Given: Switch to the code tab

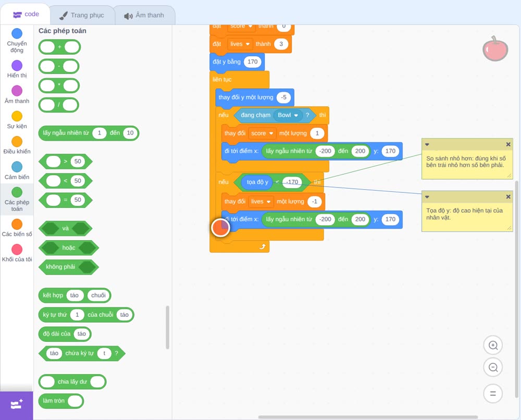Looking at the screenshot, I should pyautogui.click(x=26, y=14).
